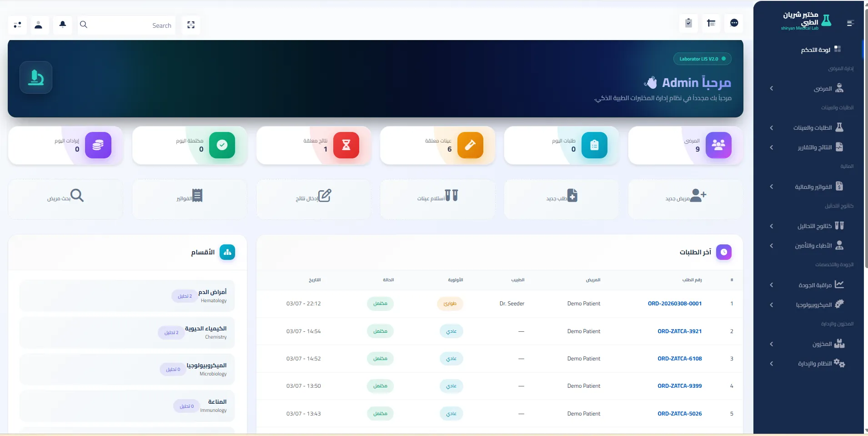
Task: Toggle sidebar collapse hamburger button
Action: point(850,23)
